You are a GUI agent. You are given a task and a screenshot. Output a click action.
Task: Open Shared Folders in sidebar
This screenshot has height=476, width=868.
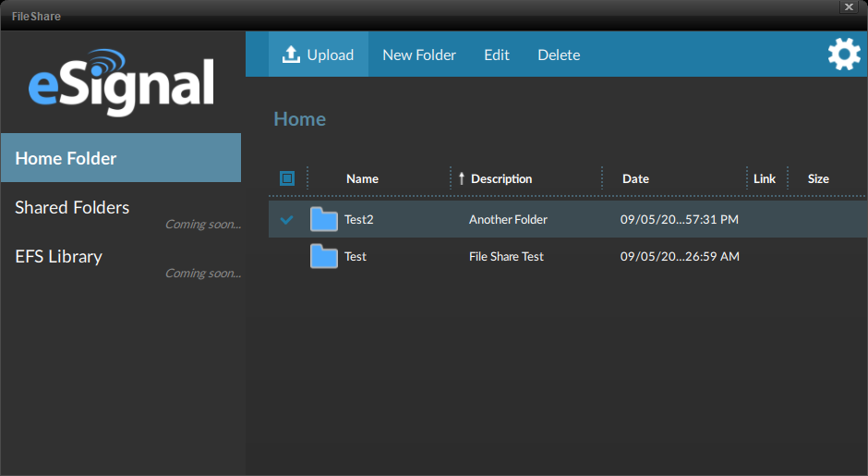click(72, 207)
